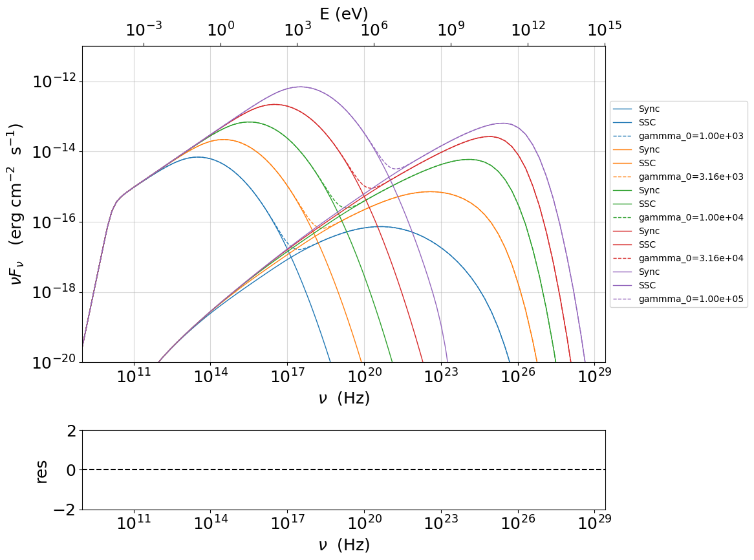
Task: Click the E (eV) axis title
Action: (343, 14)
